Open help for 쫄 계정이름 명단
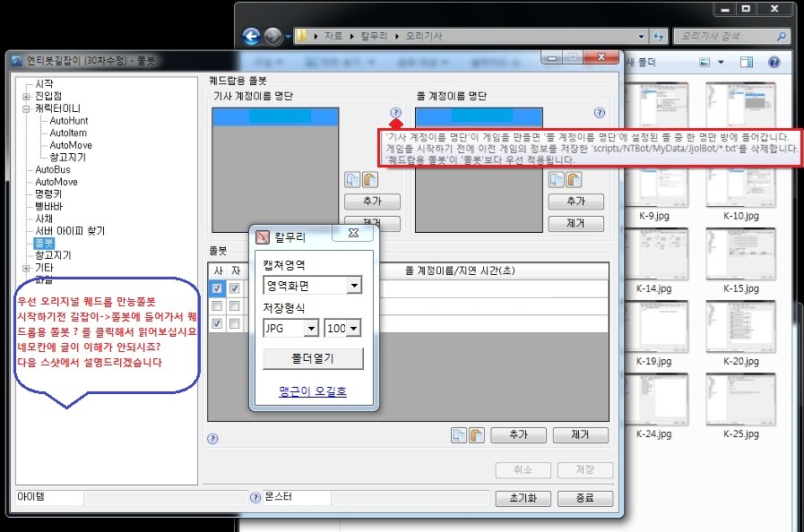 [599, 113]
